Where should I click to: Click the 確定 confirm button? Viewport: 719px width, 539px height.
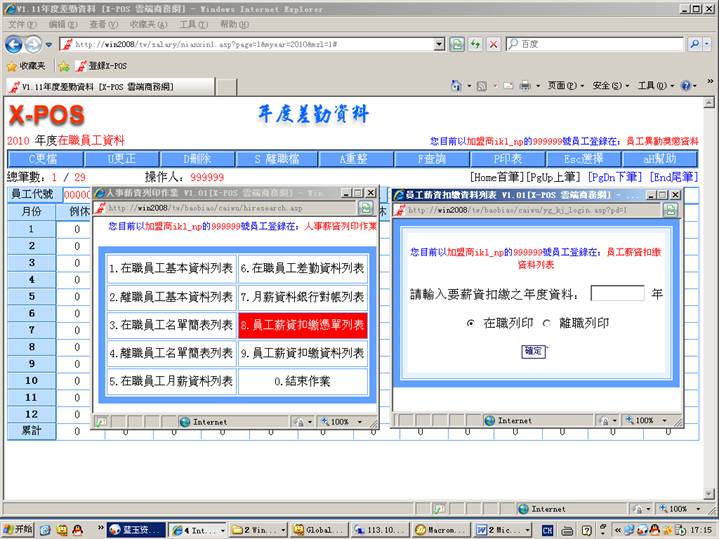click(534, 351)
